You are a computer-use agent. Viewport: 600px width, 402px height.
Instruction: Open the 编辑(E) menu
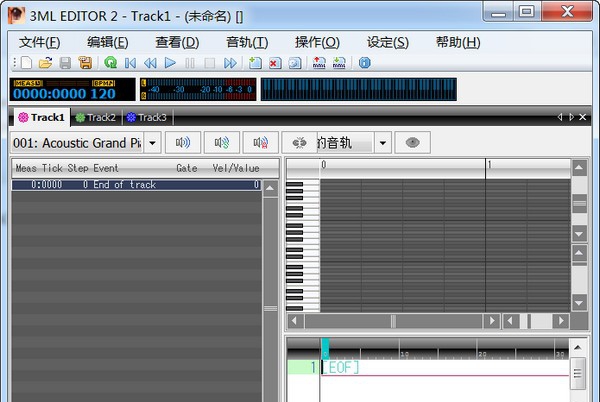tap(108, 42)
